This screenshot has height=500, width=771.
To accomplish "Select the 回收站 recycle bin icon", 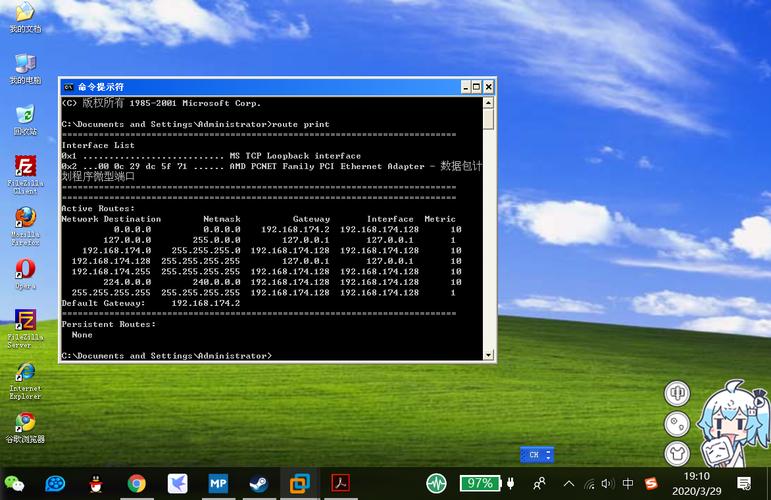I will (25, 119).
